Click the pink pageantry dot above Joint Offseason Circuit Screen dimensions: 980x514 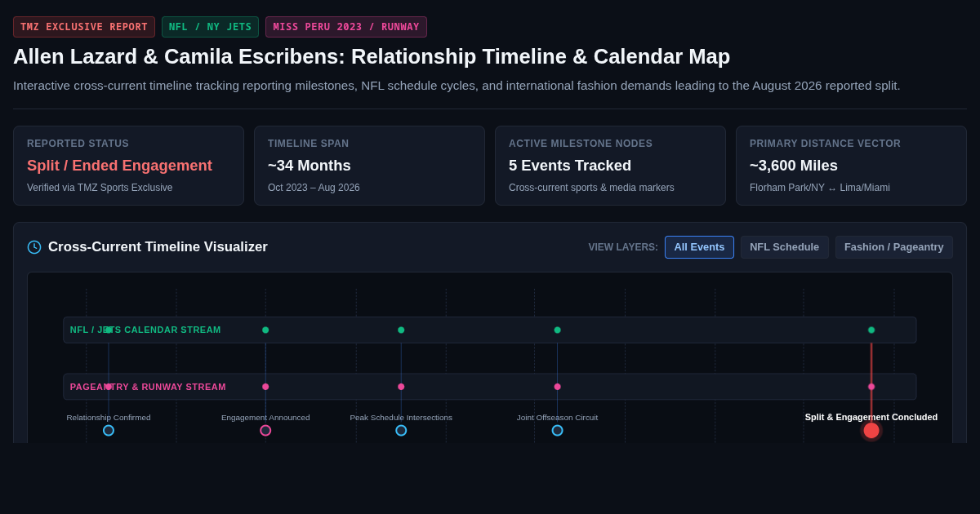557,387
